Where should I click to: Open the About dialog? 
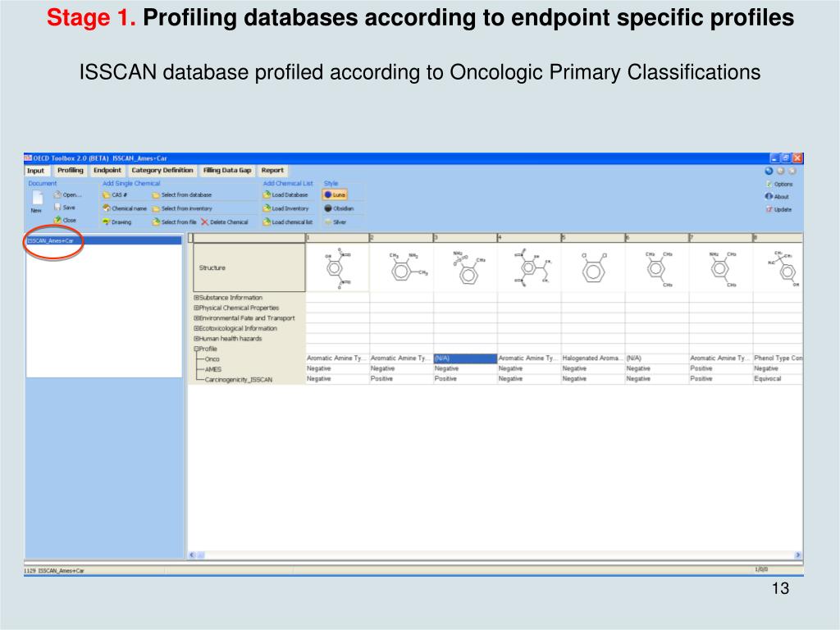(x=778, y=197)
